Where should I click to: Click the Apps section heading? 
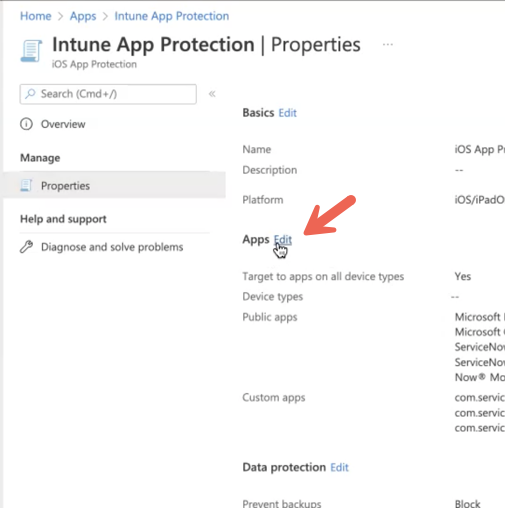[256, 240]
